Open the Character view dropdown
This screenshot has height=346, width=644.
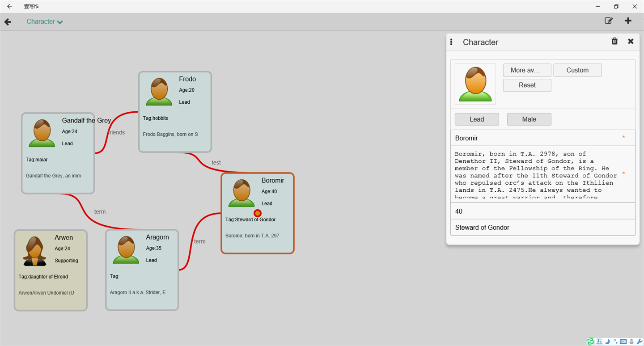pos(45,21)
